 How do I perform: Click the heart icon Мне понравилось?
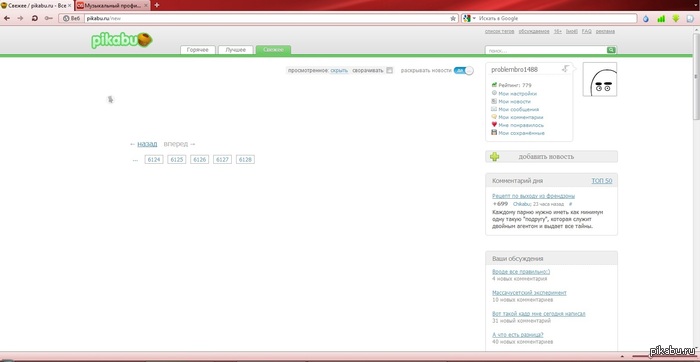coord(494,125)
